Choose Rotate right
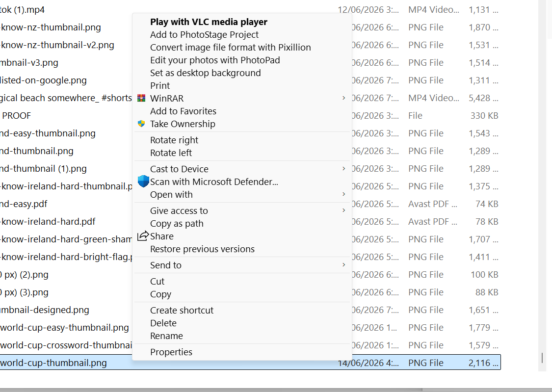The height and width of the screenshot is (392, 552). 174,140
